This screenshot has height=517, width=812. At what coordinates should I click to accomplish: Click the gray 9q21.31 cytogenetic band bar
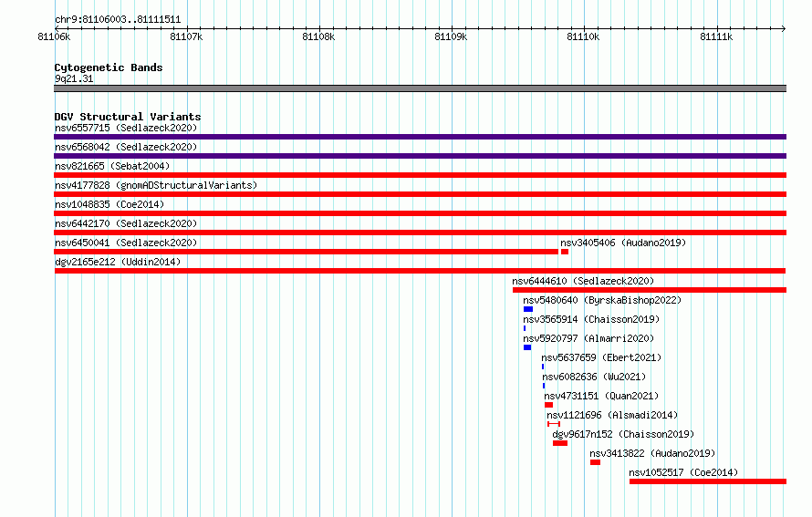[420, 88]
